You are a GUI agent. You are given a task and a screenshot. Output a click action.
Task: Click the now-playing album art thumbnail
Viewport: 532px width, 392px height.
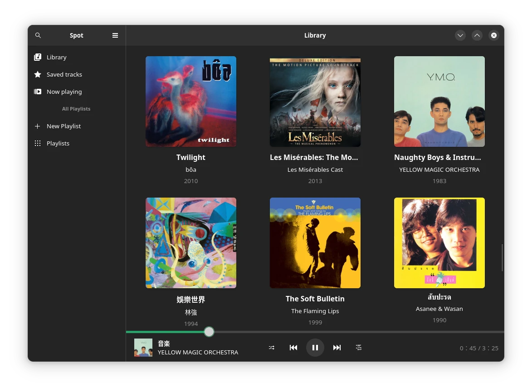coord(143,348)
